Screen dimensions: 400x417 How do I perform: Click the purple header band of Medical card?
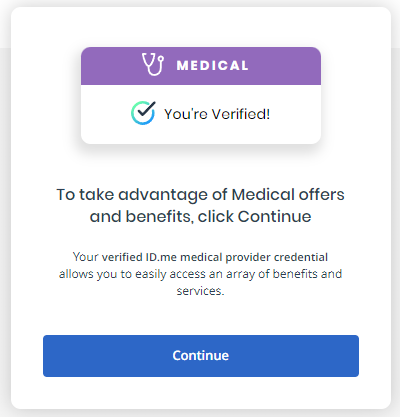201,66
